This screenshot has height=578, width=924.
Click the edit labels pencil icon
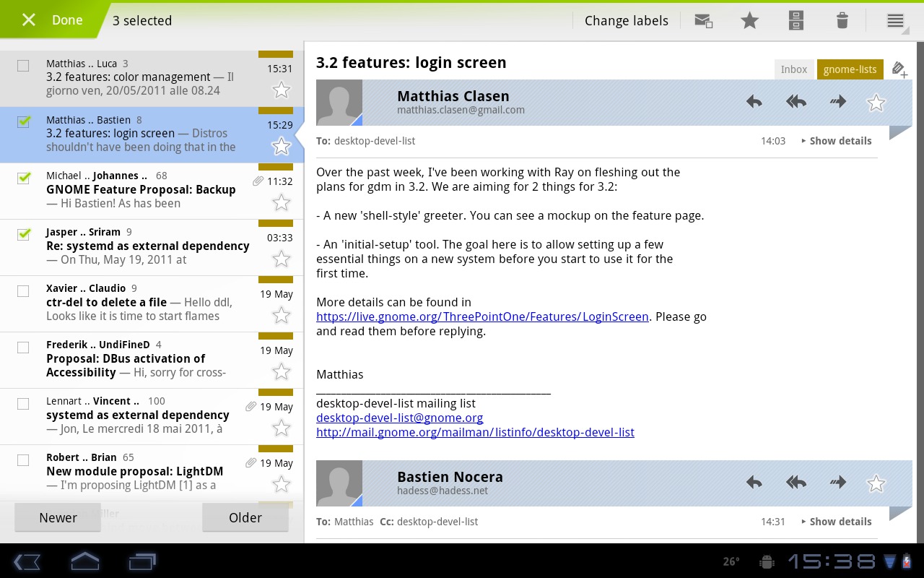pyautogui.click(x=899, y=69)
